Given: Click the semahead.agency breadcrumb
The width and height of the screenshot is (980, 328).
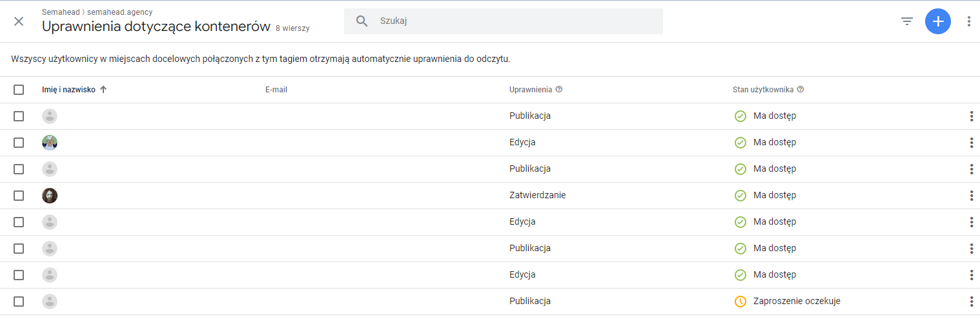Looking at the screenshot, I should click(x=123, y=12).
